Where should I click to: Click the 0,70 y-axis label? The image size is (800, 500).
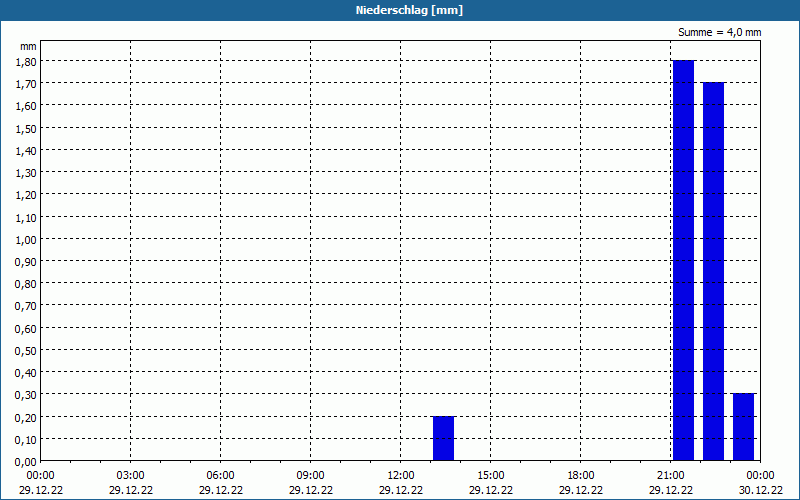[x=26, y=306]
